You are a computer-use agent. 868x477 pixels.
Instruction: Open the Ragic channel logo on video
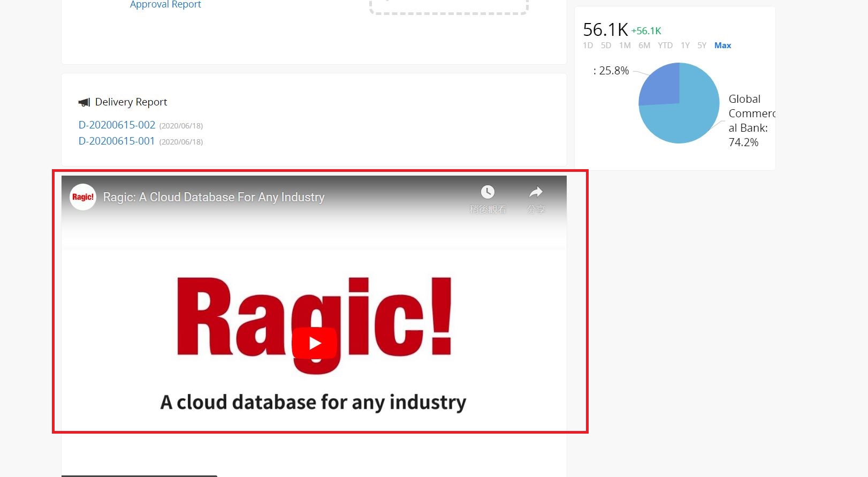tap(83, 197)
